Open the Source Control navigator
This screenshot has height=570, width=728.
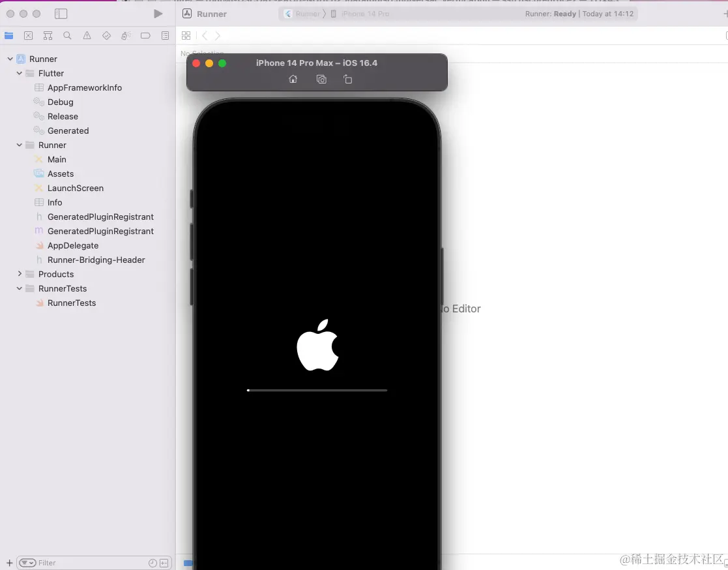pos(28,36)
